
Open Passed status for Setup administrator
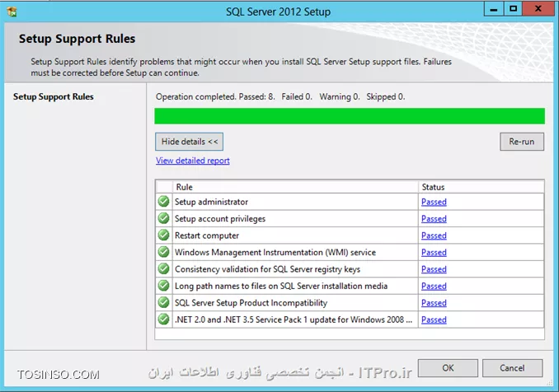click(434, 202)
